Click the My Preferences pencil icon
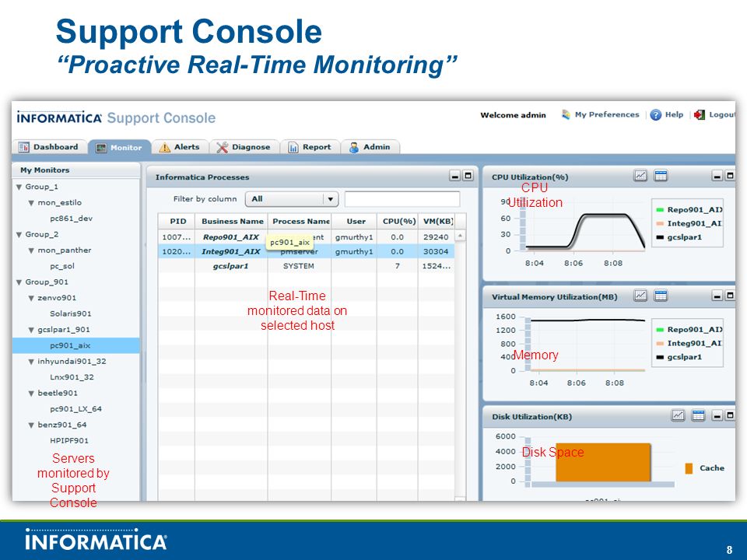This screenshot has height=560, width=747. tap(566, 115)
